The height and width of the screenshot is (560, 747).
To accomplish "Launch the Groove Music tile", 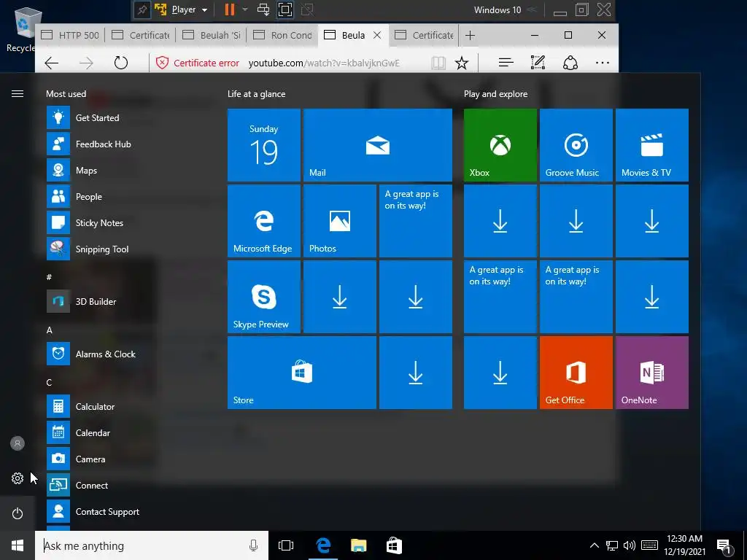I will tap(576, 145).
